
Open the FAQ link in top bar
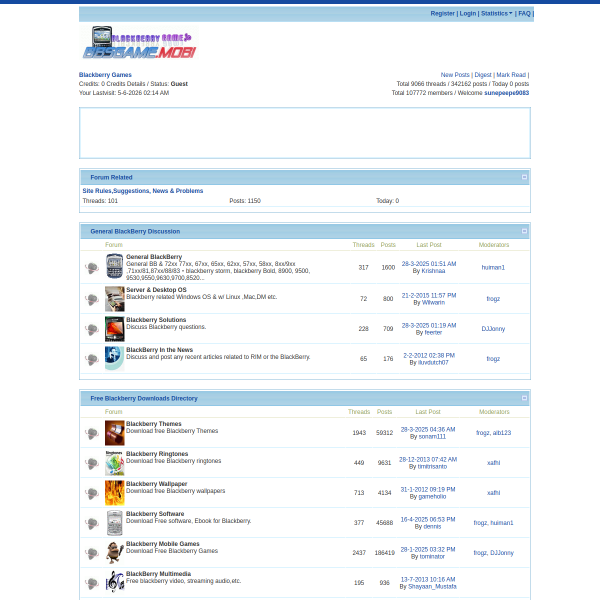pos(524,13)
